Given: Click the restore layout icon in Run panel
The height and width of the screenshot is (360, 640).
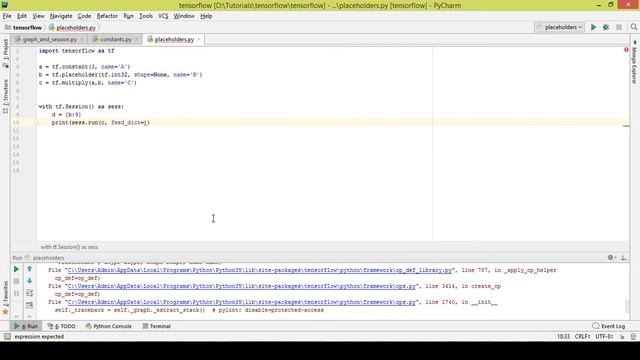Looking at the screenshot, I should [x=29, y=305].
